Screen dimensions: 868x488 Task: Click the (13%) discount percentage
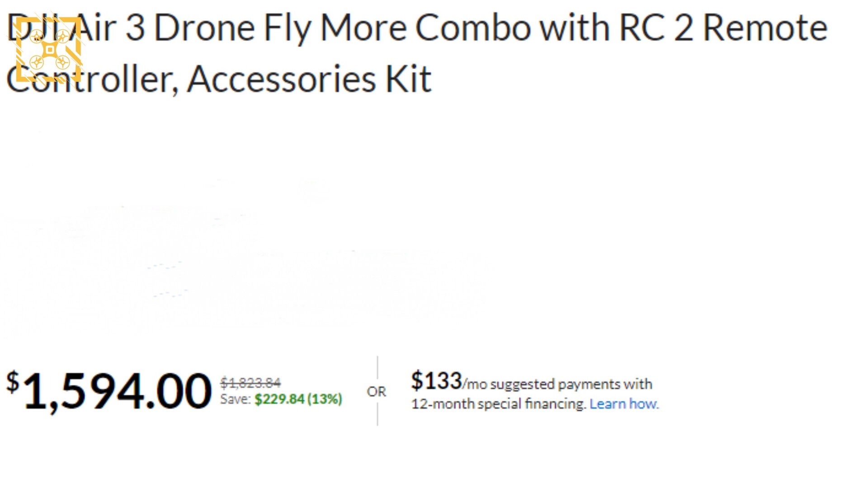pyautogui.click(x=325, y=399)
